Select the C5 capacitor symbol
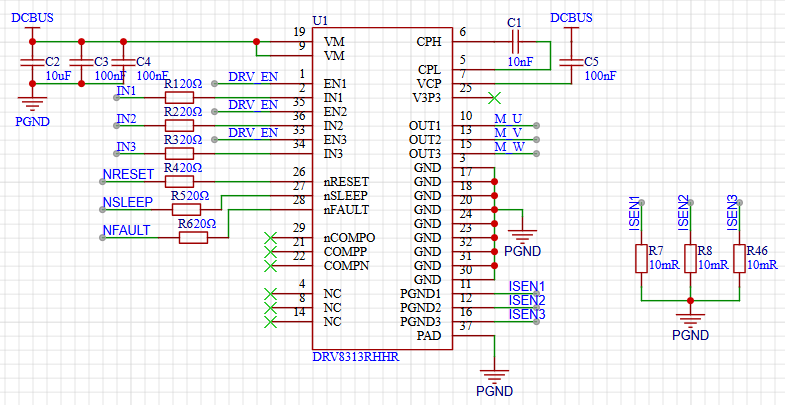The width and height of the screenshot is (785, 405). pyautogui.click(x=571, y=62)
